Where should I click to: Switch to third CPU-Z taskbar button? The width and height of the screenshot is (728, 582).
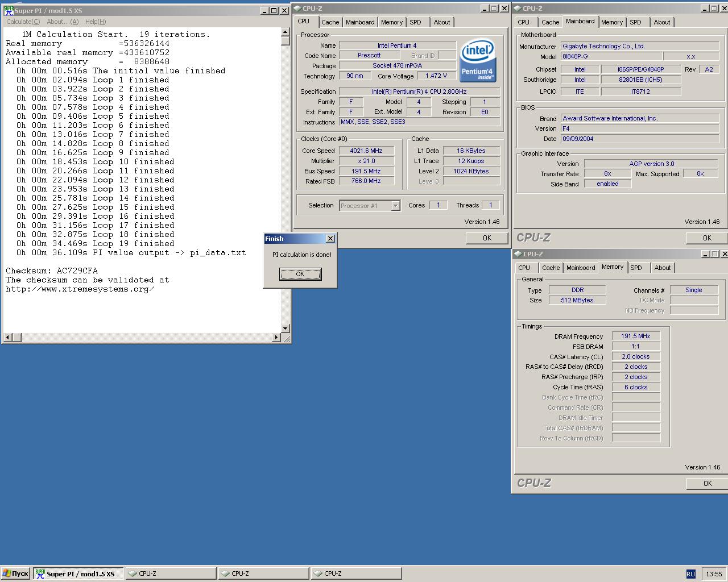click(357, 574)
